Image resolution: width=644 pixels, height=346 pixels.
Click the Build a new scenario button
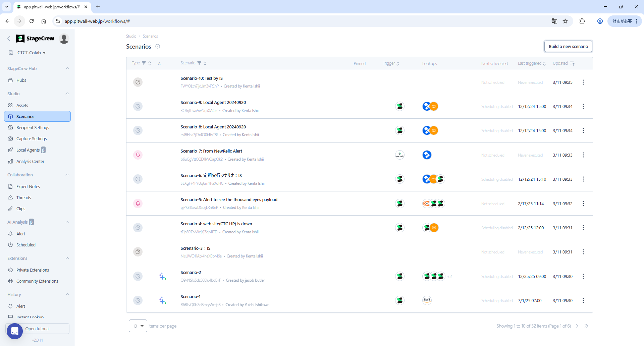(x=568, y=46)
